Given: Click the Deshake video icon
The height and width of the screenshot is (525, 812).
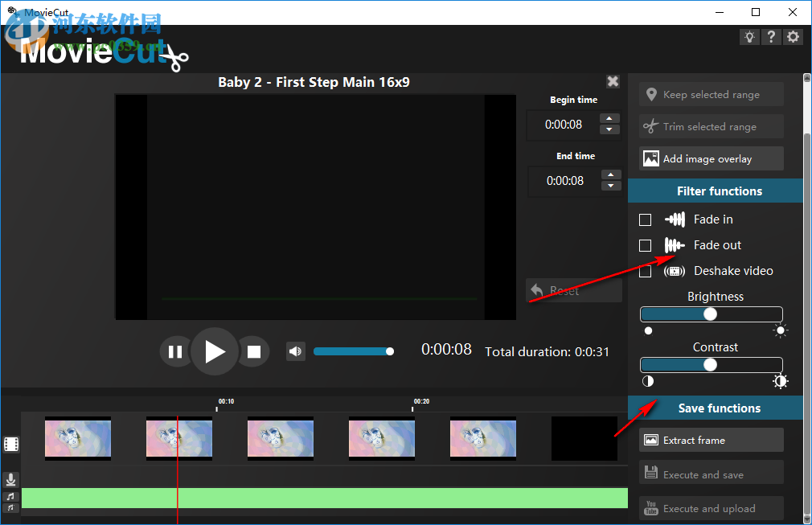Looking at the screenshot, I should [x=675, y=271].
